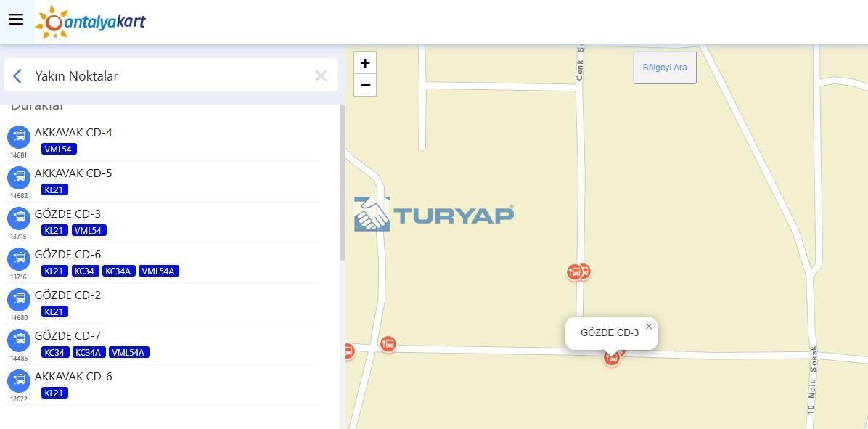Screen dimensions: 868x429
Task: Click the bus stop marker near Cenk Sokak
Action: pos(576,271)
